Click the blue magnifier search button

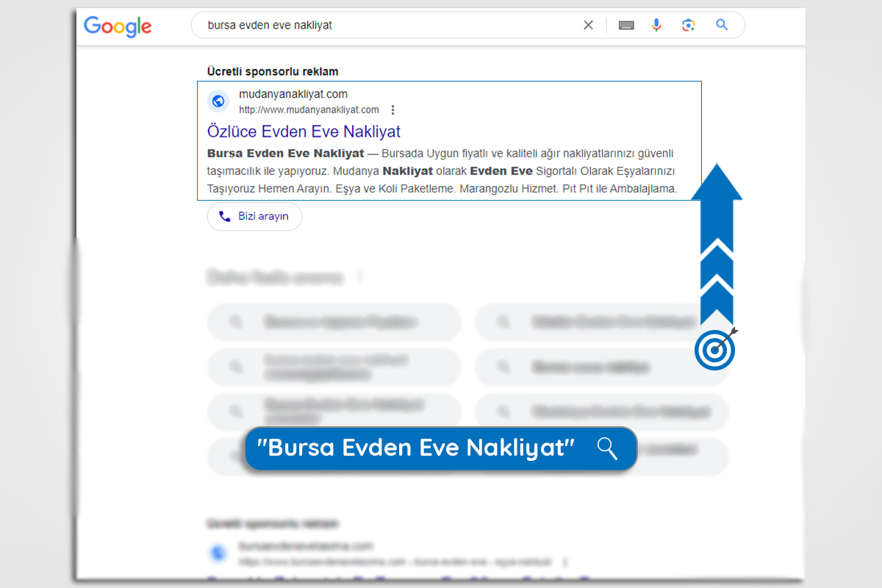click(x=722, y=25)
